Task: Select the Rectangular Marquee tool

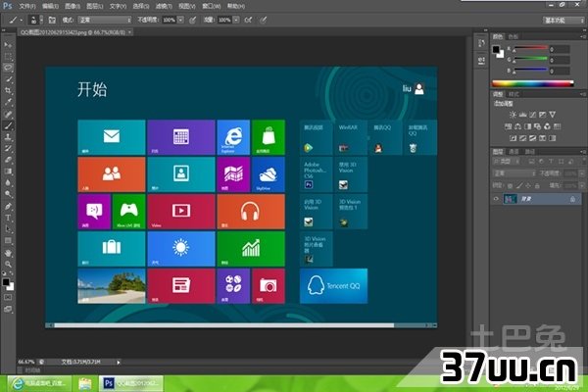Action: point(8,56)
